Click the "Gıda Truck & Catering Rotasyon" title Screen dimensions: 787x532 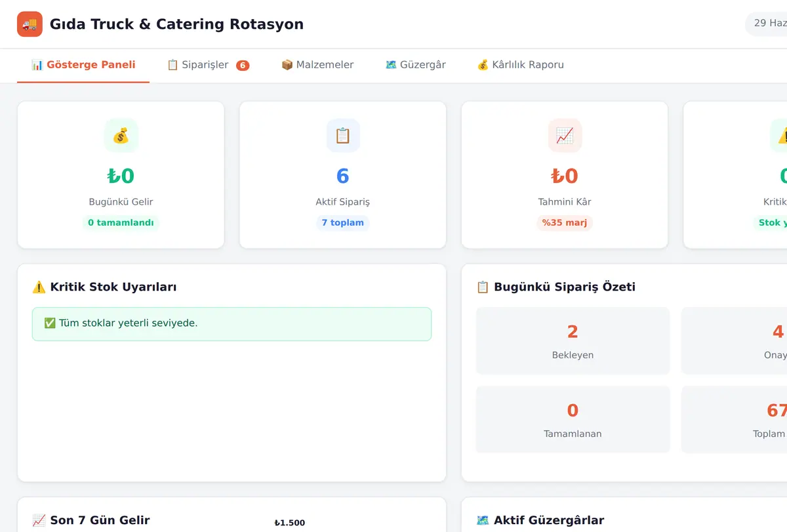[x=176, y=24]
